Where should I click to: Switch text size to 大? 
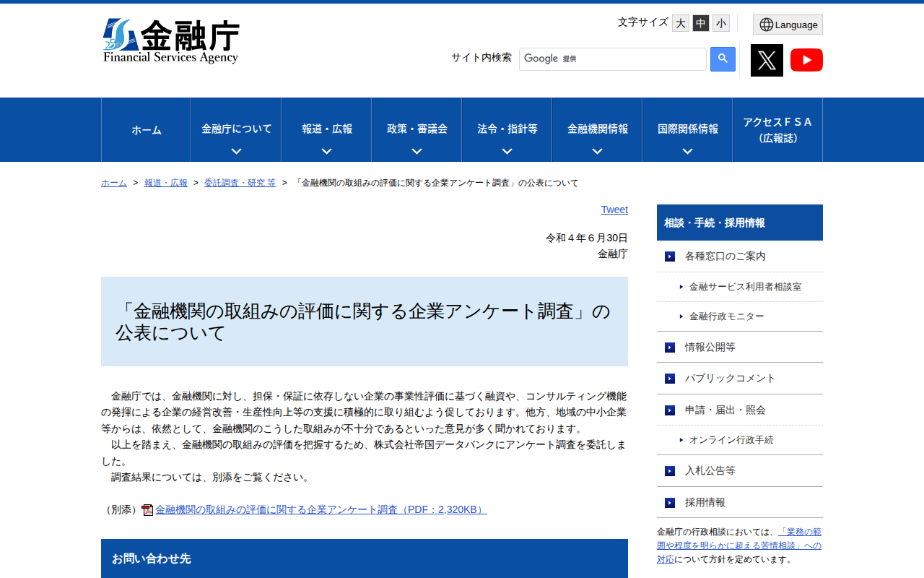(x=680, y=22)
